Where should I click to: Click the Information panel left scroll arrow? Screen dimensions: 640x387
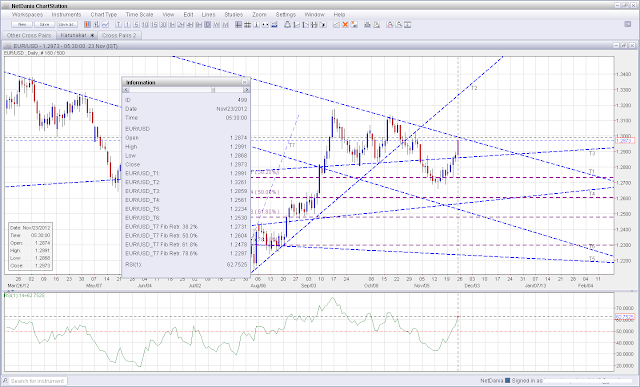[x=126, y=89]
